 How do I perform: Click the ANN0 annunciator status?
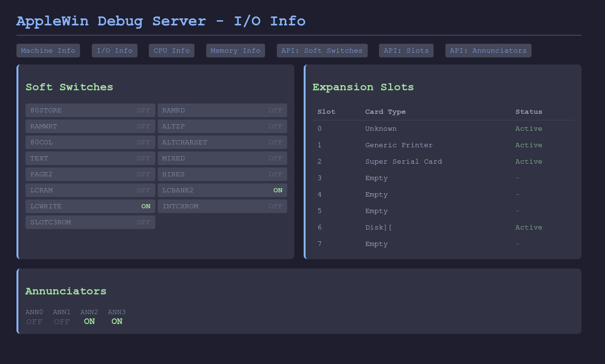coord(34,322)
